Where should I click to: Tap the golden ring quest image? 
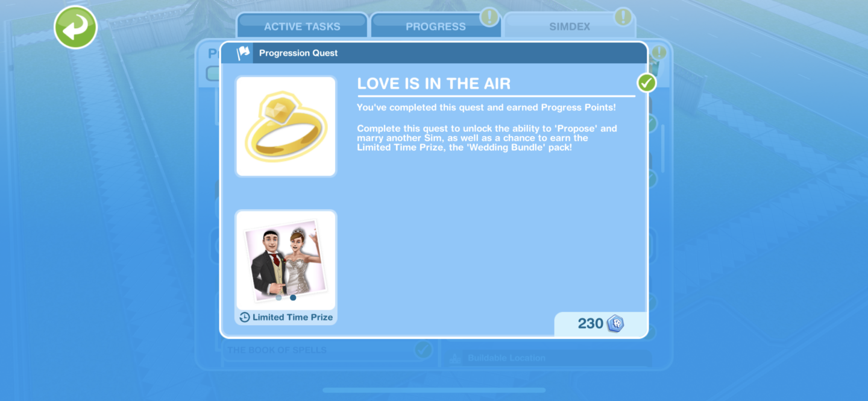point(286,126)
